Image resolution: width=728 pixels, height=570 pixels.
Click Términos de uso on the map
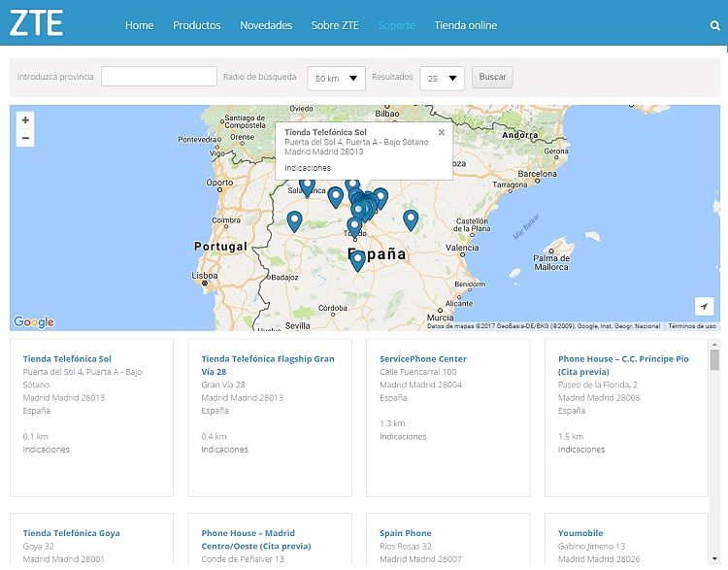click(x=692, y=326)
